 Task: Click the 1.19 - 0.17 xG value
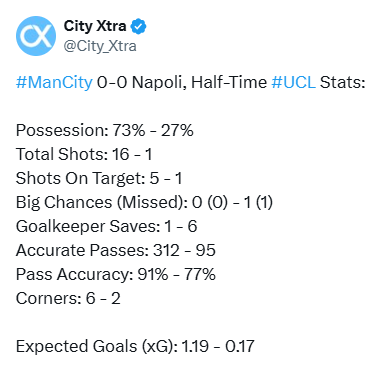pyautogui.click(x=218, y=346)
